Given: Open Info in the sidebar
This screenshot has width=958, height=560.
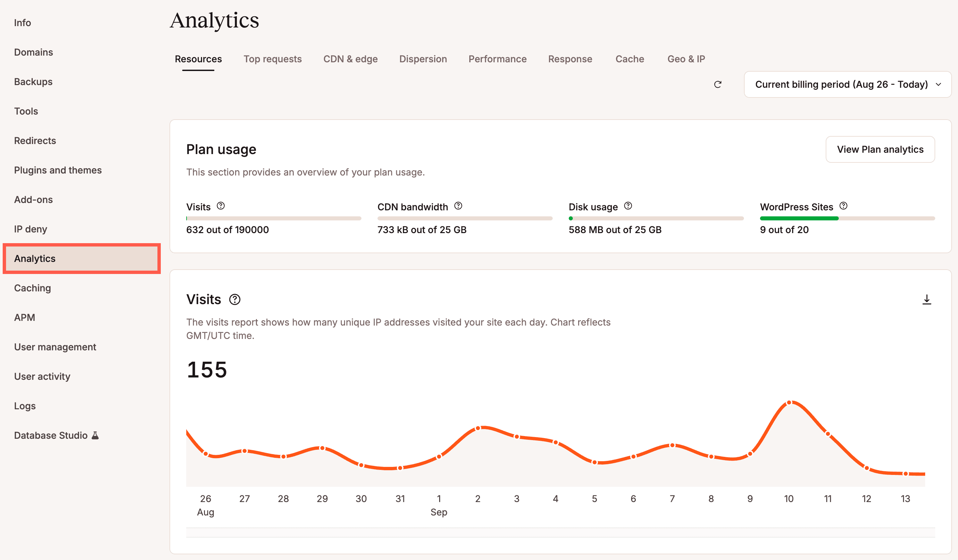Looking at the screenshot, I should coord(22,23).
